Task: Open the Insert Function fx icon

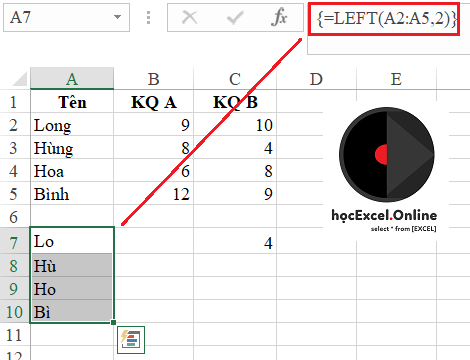Action: pos(279,17)
